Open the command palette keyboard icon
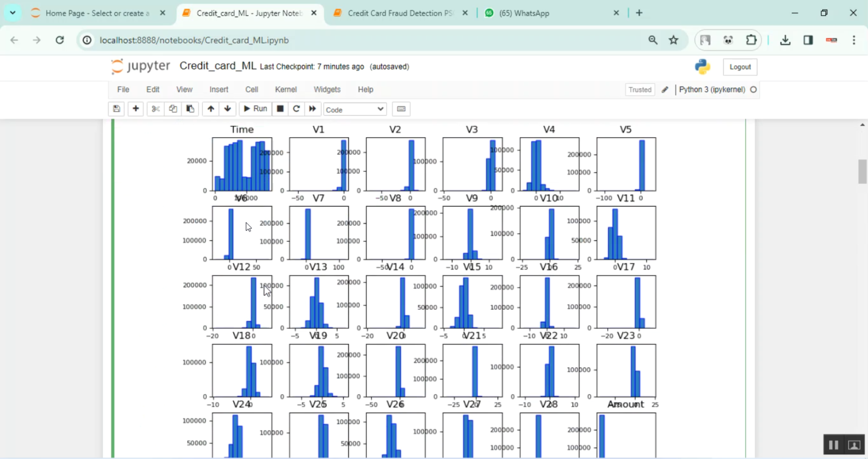 [402, 109]
